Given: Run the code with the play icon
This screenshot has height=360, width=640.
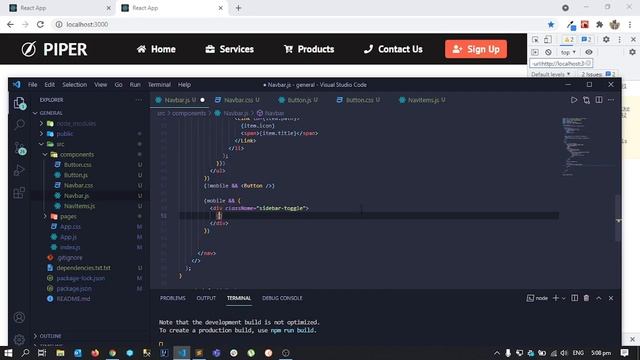Looking at the screenshot, I should coord(573,100).
